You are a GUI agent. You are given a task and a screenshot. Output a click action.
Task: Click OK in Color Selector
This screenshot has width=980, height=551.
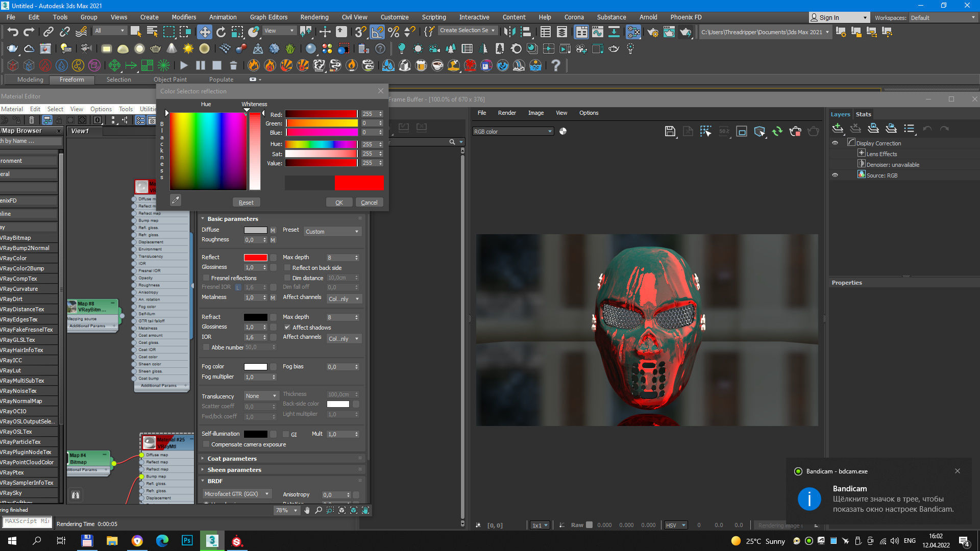pyautogui.click(x=339, y=203)
